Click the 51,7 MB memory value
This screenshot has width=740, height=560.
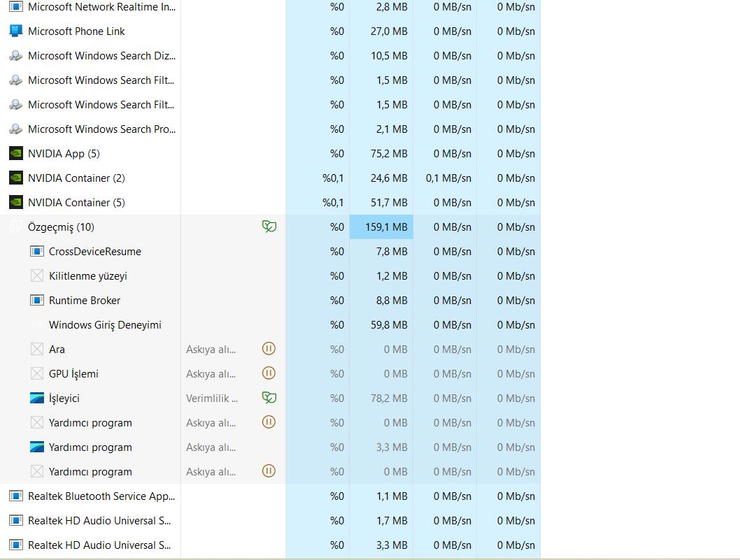pos(389,202)
